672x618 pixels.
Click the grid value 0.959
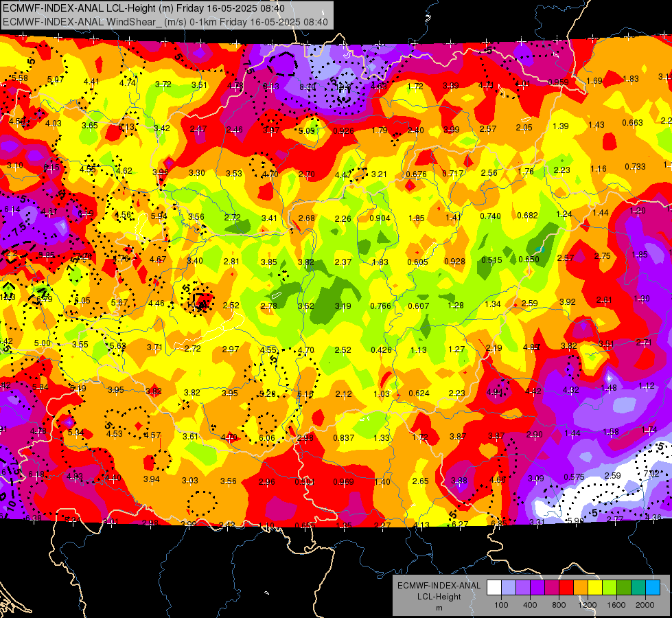[559, 82]
